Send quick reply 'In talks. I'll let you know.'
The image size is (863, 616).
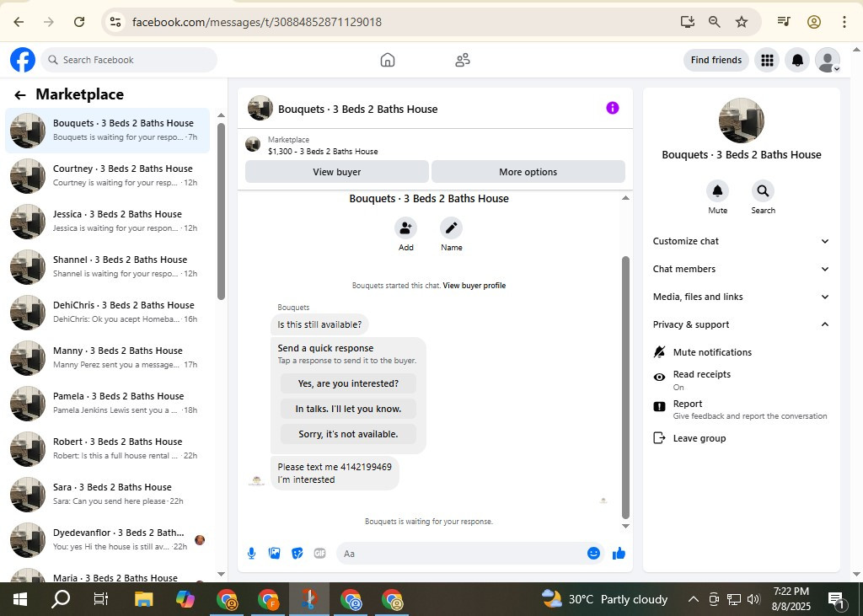tap(348, 409)
